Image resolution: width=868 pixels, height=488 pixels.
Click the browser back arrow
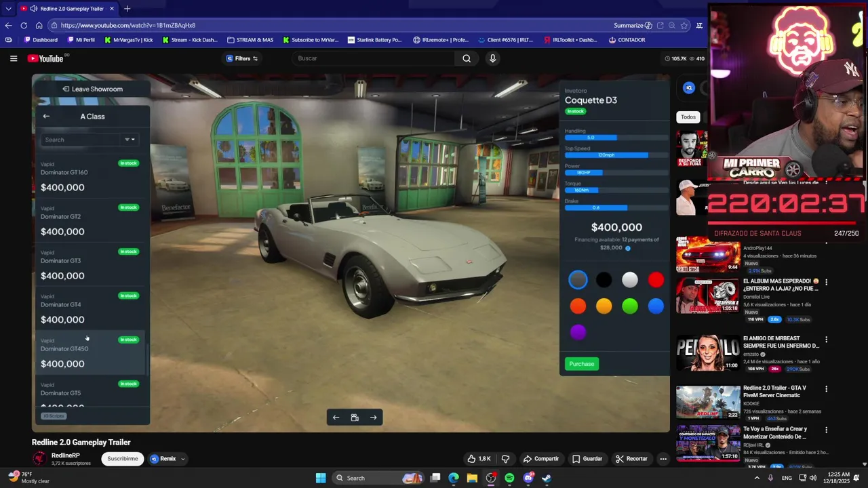tap(8, 25)
